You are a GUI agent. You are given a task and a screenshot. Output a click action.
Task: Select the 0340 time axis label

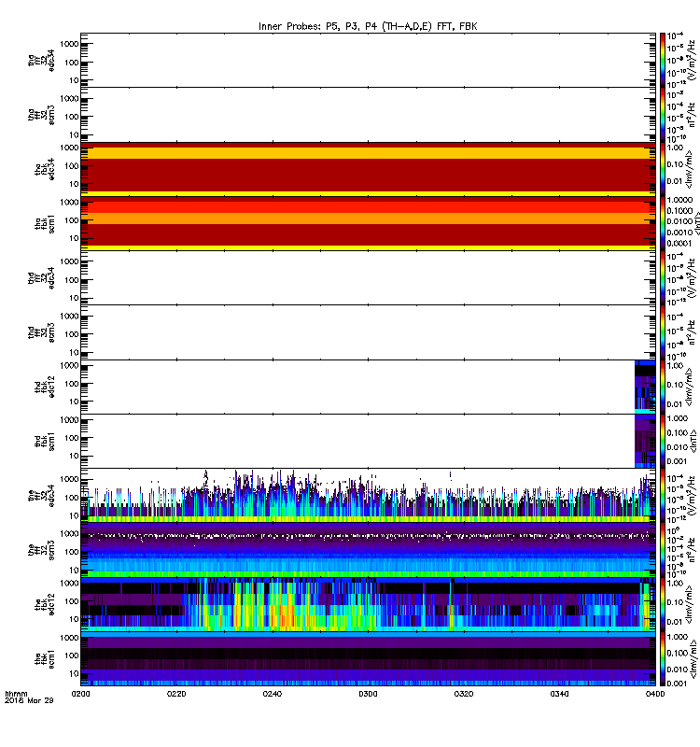[559, 694]
